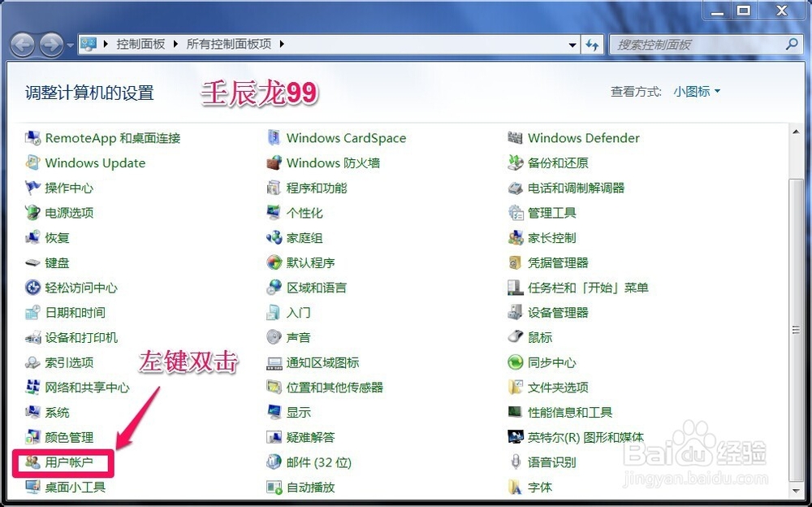Screen dimensions: 812x507
Task: Click the 备份和还原 icon
Action: (x=516, y=162)
